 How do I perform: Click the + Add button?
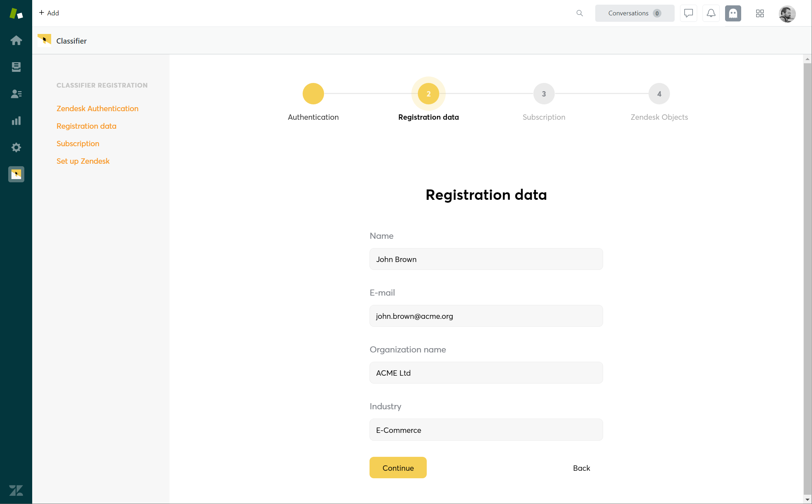[49, 13]
